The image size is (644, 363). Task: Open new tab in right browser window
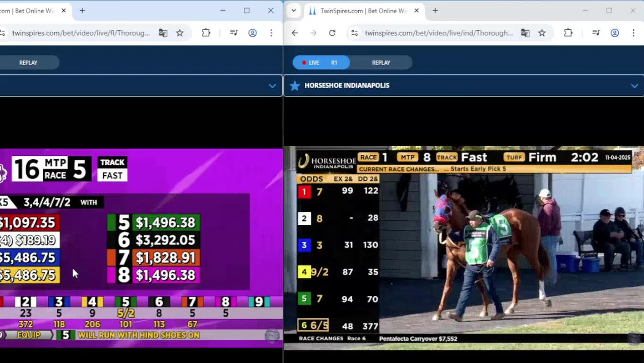435,11
